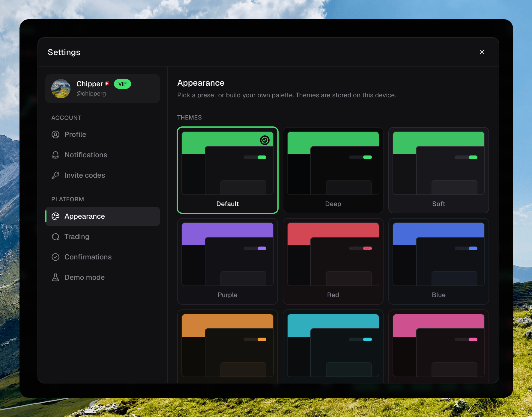Pick the Red theme
The image size is (532, 417).
click(x=333, y=261)
